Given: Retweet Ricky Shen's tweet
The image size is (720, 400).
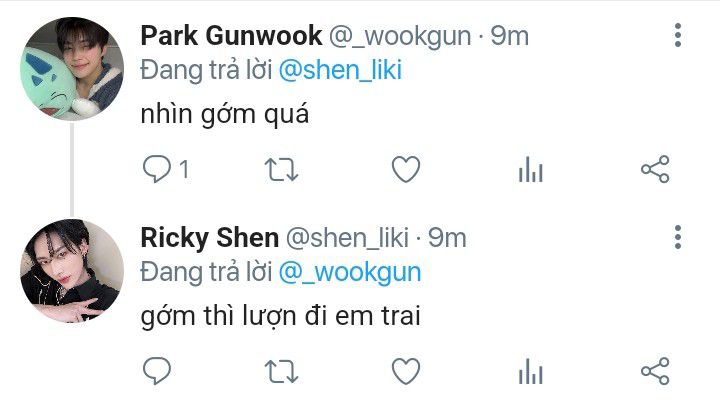Looking at the screenshot, I should [281, 372].
